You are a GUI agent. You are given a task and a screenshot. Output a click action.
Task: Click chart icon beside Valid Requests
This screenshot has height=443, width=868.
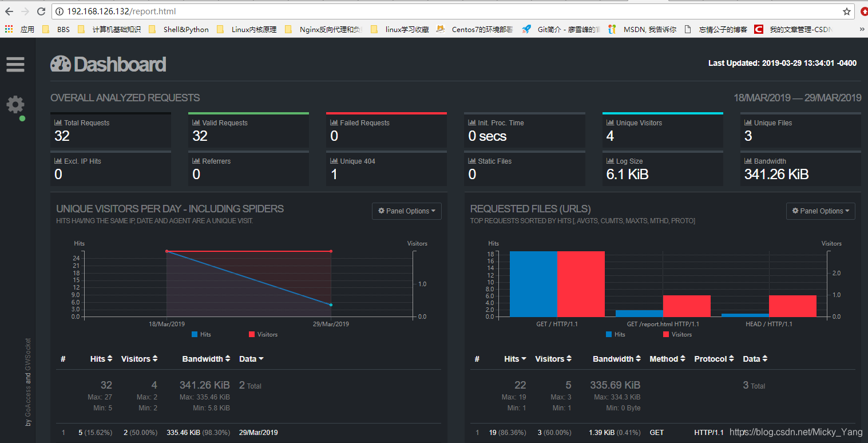pyautogui.click(x=196, y=122)
